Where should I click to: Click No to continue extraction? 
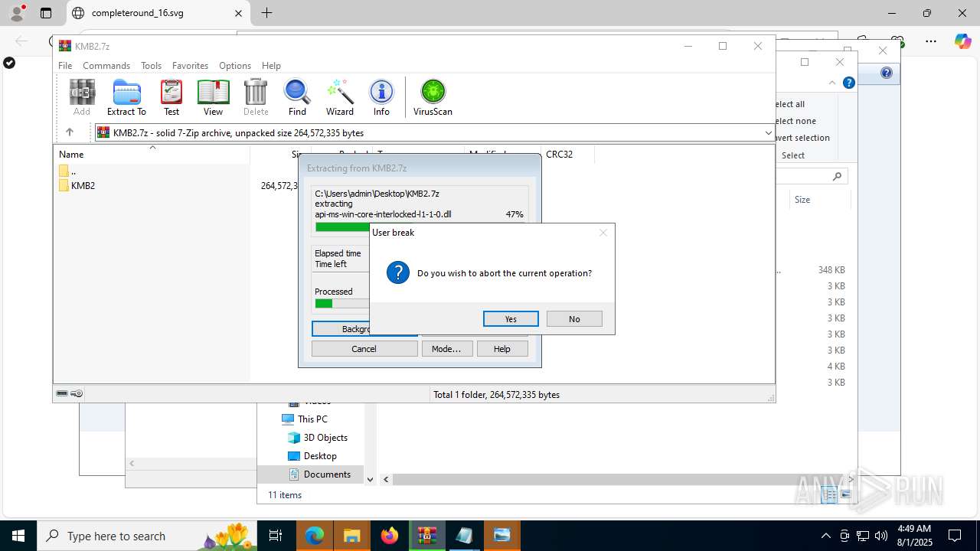coord(574,319)
